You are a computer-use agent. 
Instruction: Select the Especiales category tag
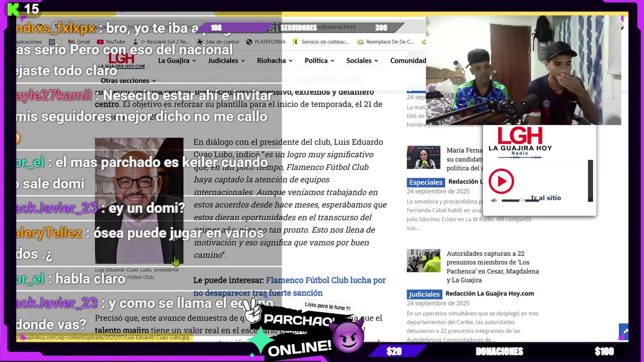tap(426, 182)
